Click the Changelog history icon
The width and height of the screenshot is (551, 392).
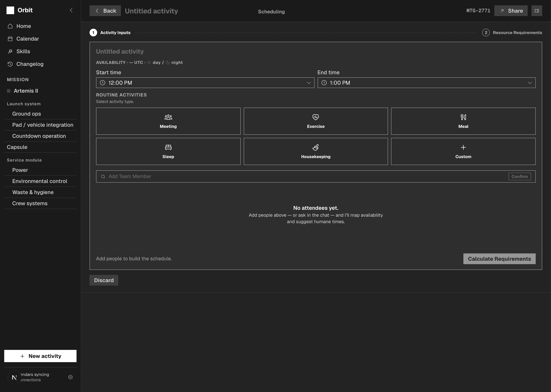click(10, 64)
